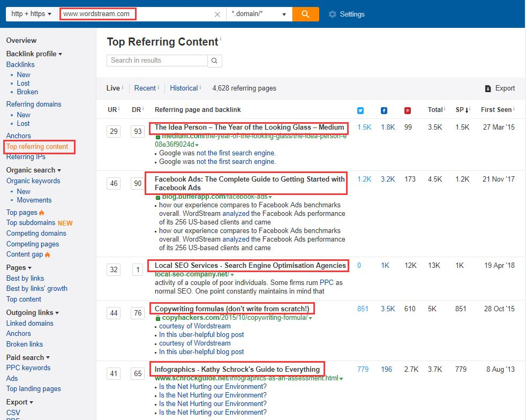Click the Export file icon
Image resolution: width=526 pixels, height=420 pixels.
[x=488, y=88]
